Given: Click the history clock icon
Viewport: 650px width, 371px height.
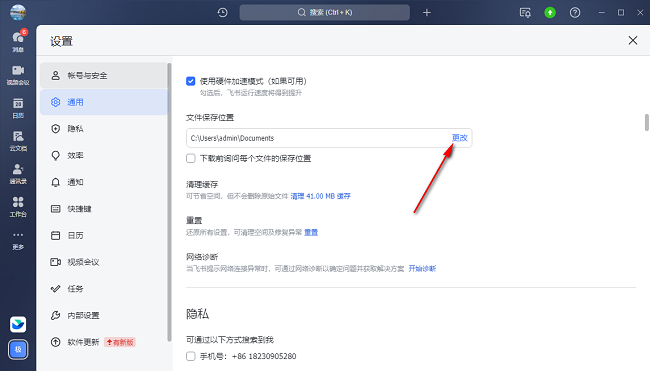Looking at the screenshot, I should (223, 12).
